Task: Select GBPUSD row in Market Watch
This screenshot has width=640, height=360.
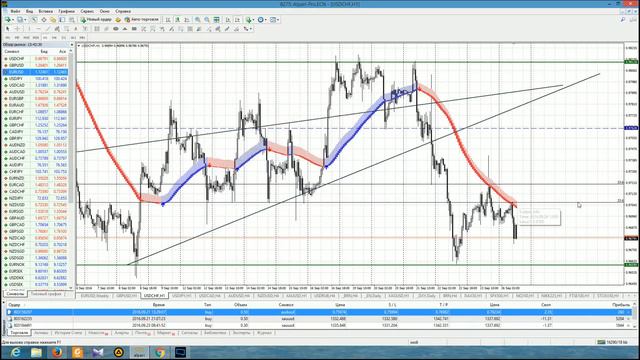Action: [35, 65]
